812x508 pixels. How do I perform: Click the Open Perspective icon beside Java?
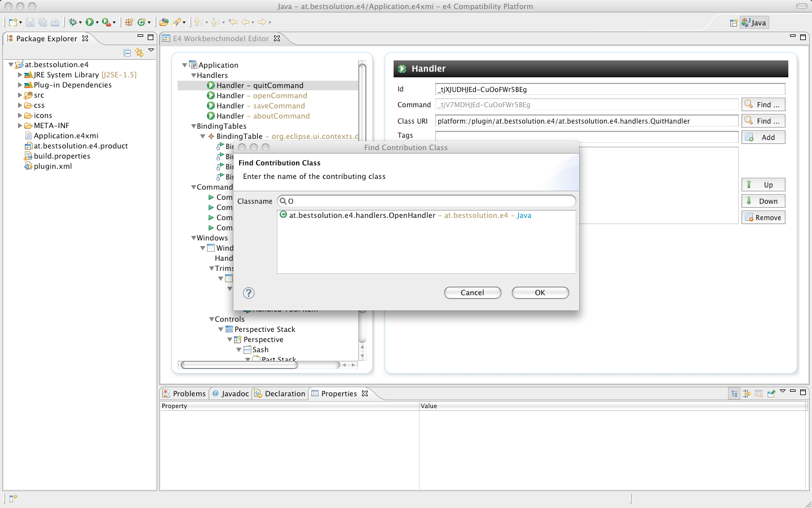[734, 23]
